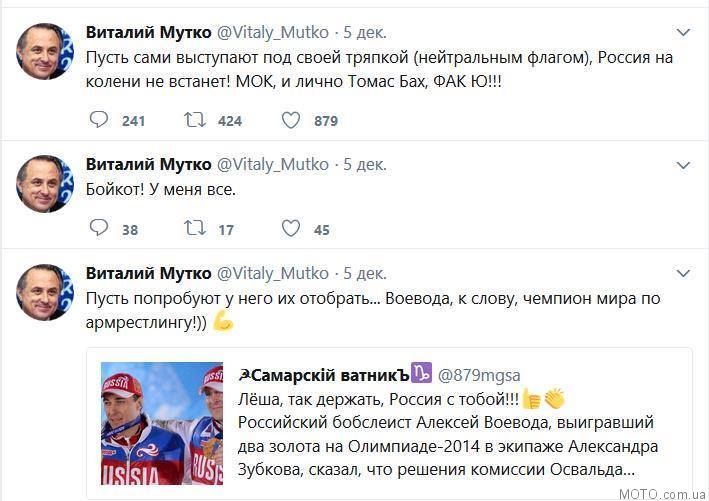
Task: Reply to the first tweet with 241 replies
Action: (x=99, y=120)
